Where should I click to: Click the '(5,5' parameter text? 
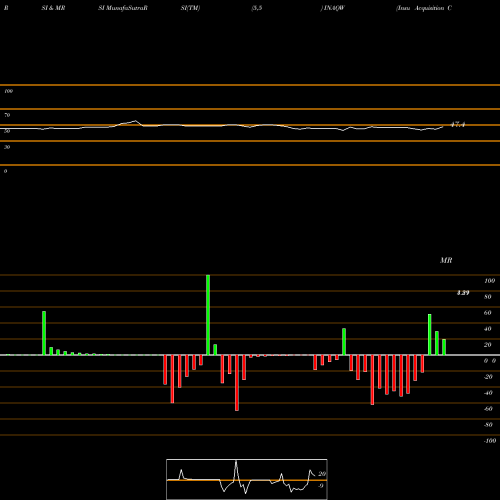[x=257, y=8]
